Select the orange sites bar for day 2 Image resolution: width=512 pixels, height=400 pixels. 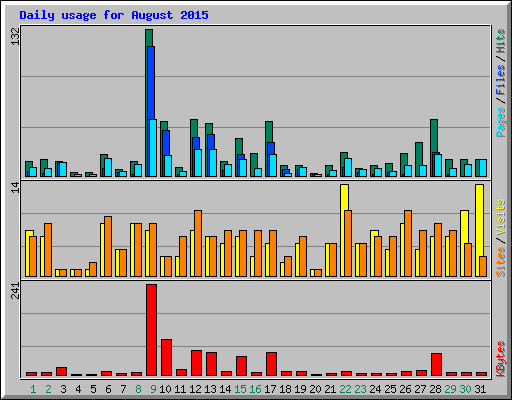(x=48, y=250)
